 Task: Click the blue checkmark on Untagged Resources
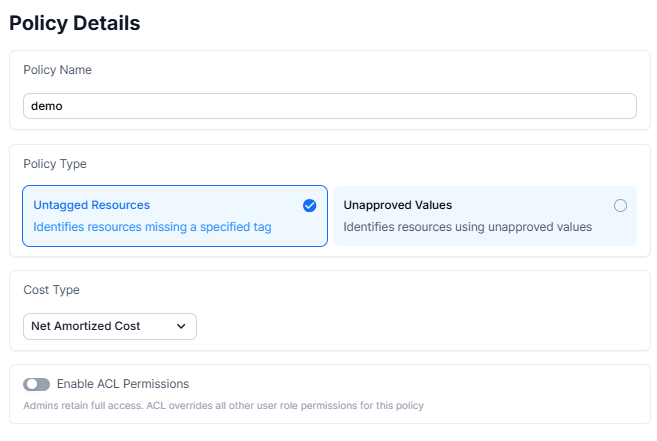click(310, 205)
